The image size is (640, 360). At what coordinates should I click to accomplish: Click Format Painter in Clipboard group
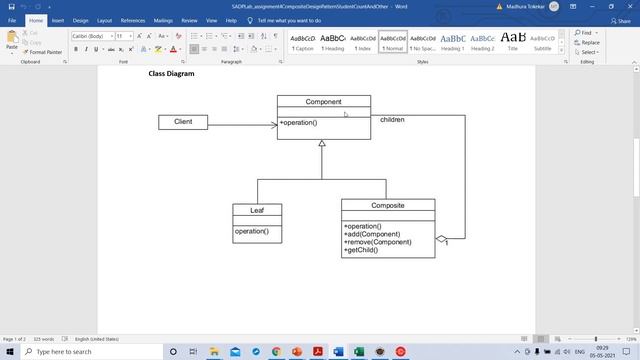(x=42, y=52)
